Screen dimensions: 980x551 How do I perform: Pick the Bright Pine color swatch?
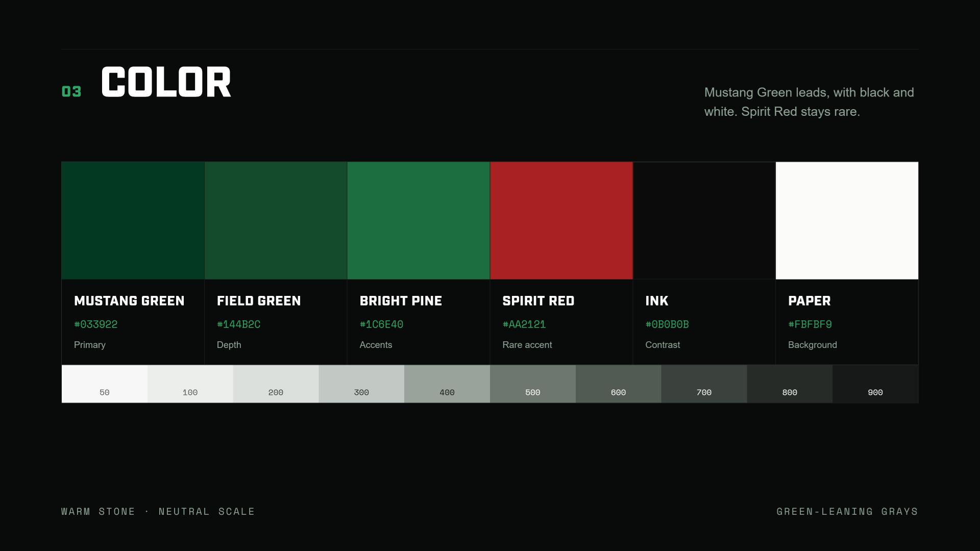(419, 220)
